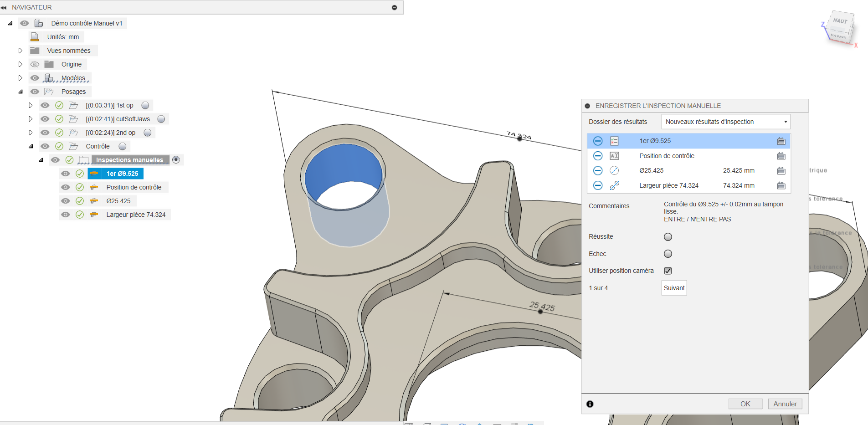Click the minus icon beside Position de contrôle
The height and width of the screenshot is (425, 868).
pyautogui.click(x=598, y=156)
